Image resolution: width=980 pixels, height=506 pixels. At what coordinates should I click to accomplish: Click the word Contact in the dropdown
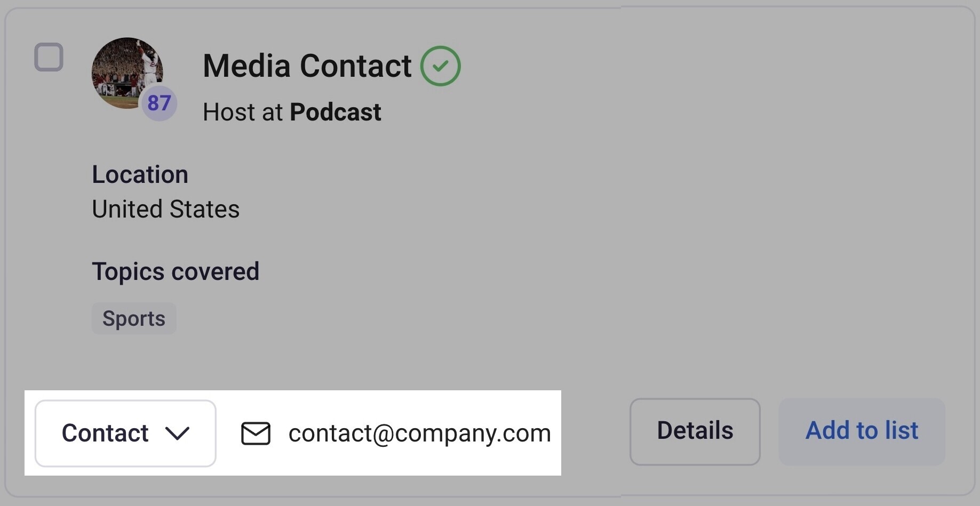click(105, 433)
